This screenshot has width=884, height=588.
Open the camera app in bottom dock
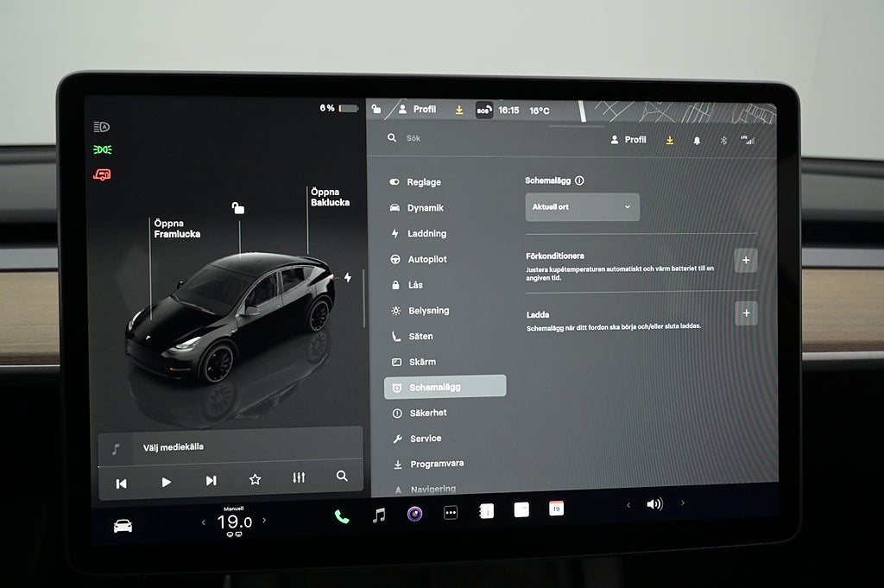(414, 514)
